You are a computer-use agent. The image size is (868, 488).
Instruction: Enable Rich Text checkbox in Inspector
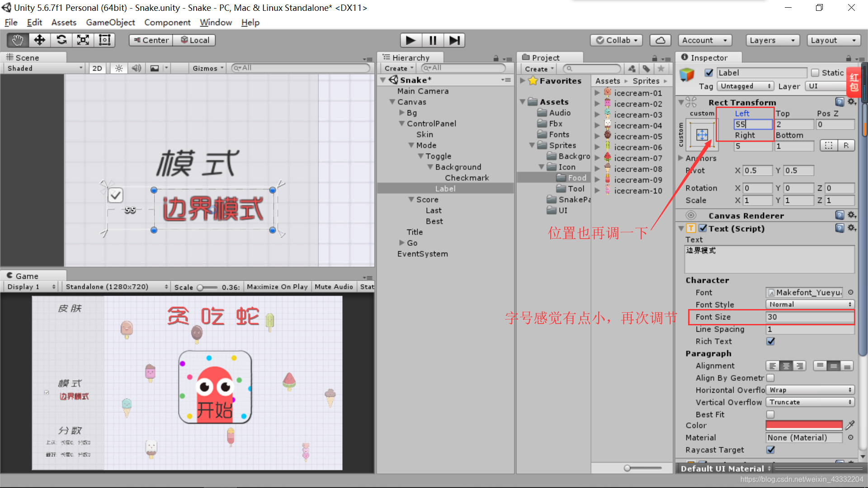point(769,342)
